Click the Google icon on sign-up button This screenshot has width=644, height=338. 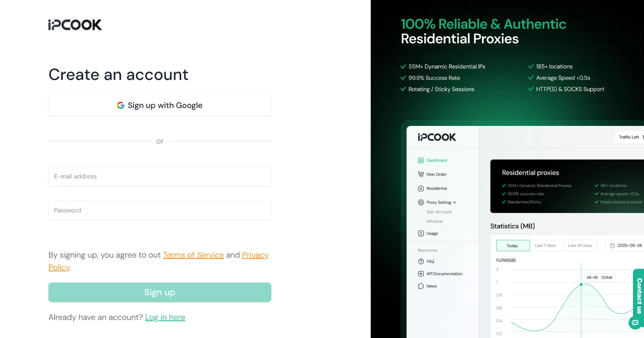pyautogui.click(x=120, y=105)
